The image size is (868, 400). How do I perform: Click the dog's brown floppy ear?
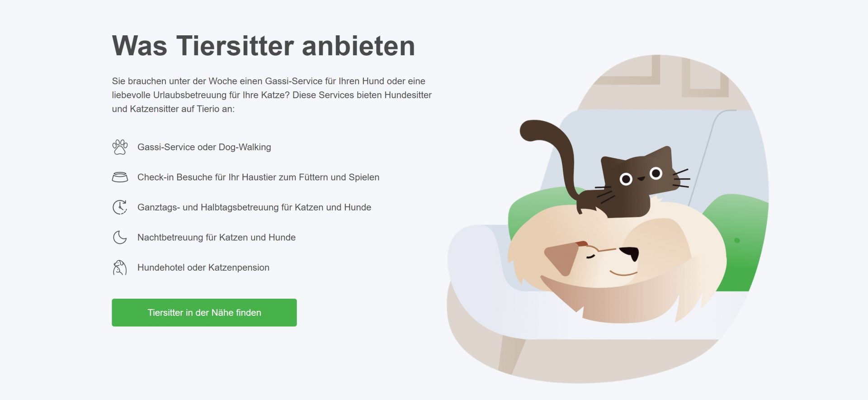point(562,258)
